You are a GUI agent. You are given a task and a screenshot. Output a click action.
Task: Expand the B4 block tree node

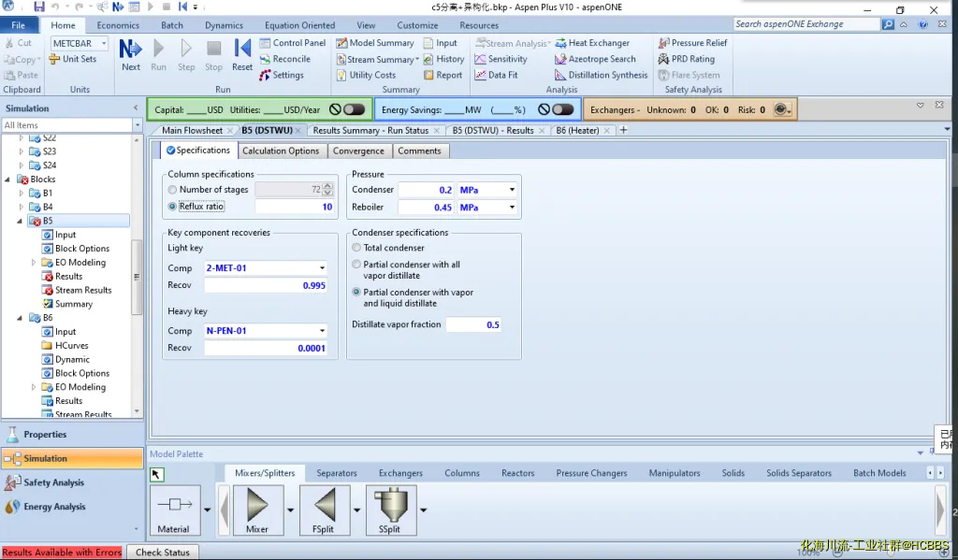click(21, 207)
